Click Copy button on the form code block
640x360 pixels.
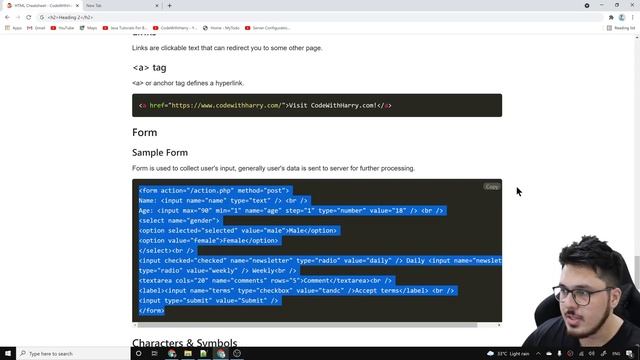(492, 187)
